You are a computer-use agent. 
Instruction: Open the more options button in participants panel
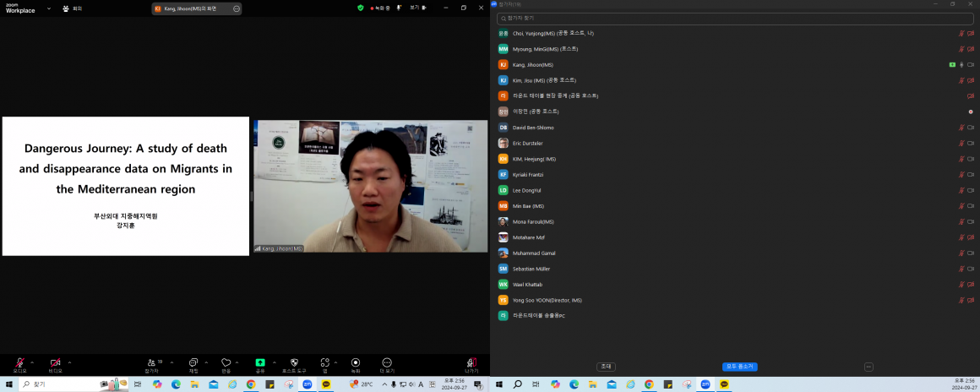click(868, 367)
